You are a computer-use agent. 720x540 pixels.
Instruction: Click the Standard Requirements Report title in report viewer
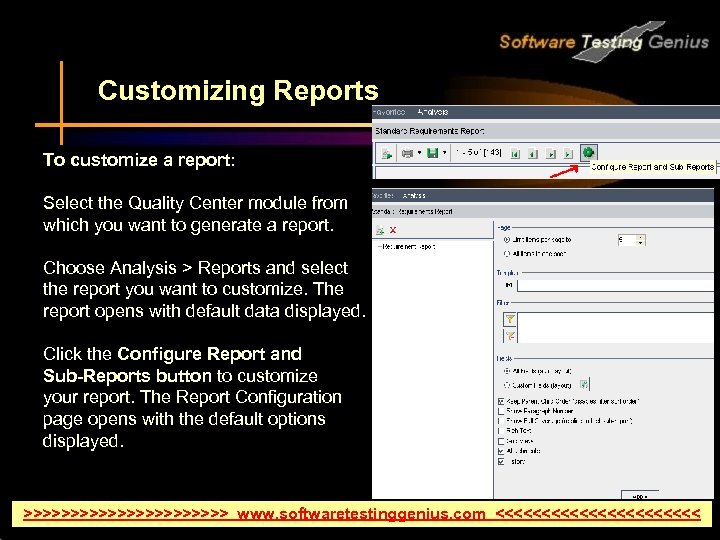pyautogui.click(x=429, y=131)
